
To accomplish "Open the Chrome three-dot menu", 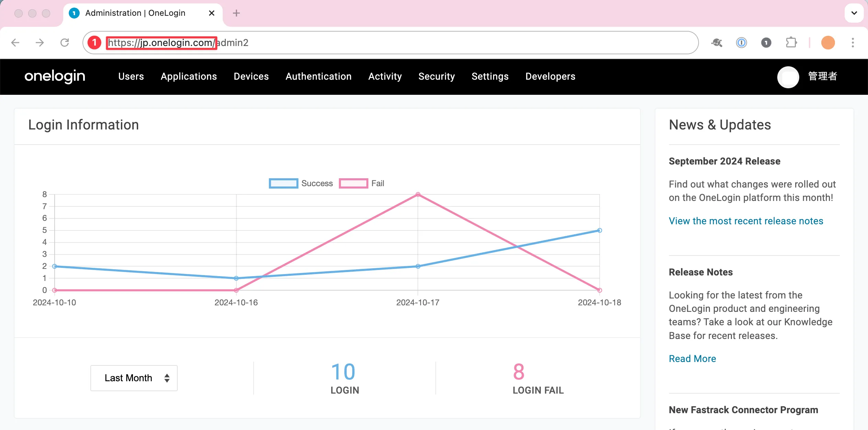I will (853, 43).
